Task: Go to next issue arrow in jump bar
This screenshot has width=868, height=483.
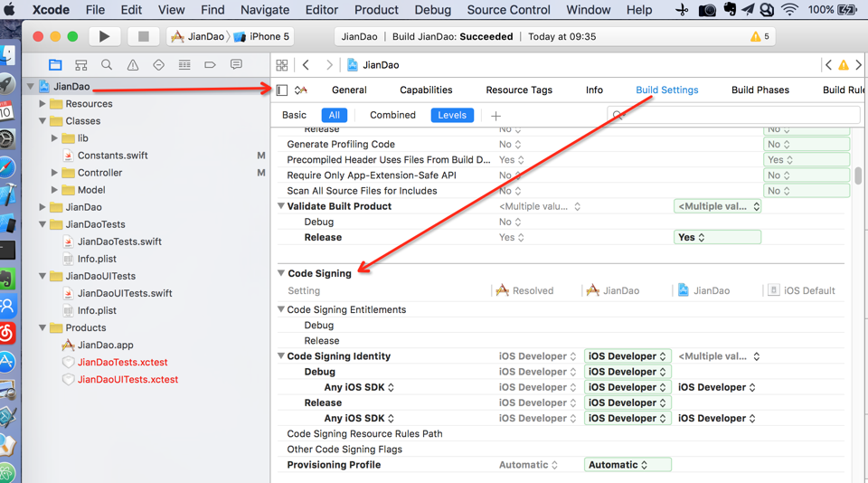Action: 859,65
